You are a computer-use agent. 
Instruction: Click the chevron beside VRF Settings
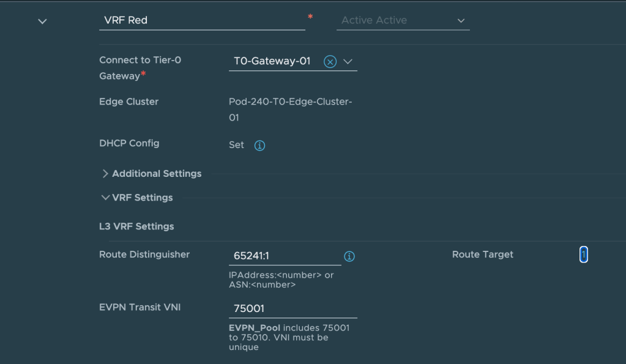coord(105,198)
